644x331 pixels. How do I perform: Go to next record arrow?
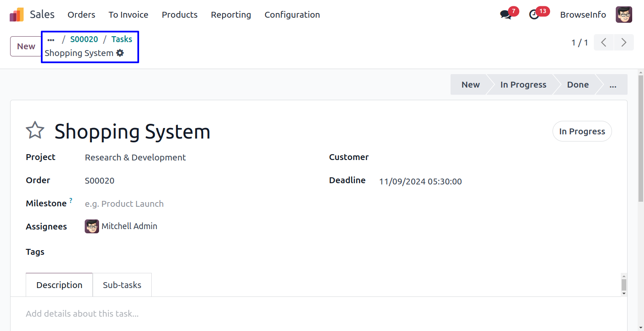pos(624,43)
